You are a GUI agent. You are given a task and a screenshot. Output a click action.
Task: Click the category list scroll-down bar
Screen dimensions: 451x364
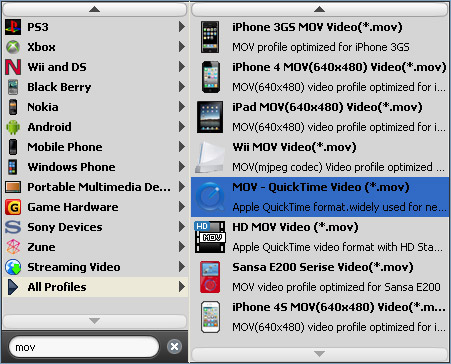pos(95,321)
